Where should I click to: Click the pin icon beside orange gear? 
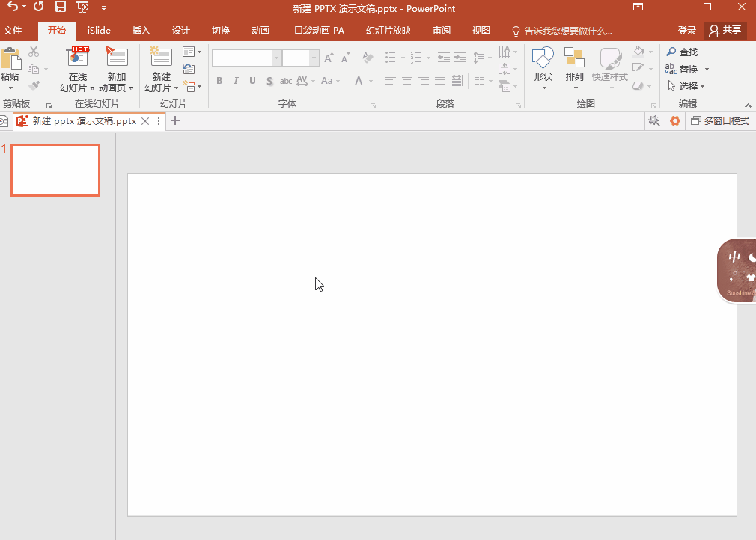pyautogui.click(x=655, y=121)
